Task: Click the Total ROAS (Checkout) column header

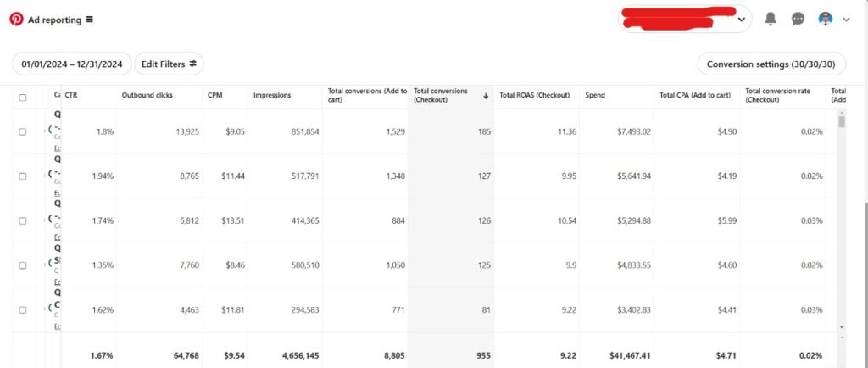Action: coord(534,95)
